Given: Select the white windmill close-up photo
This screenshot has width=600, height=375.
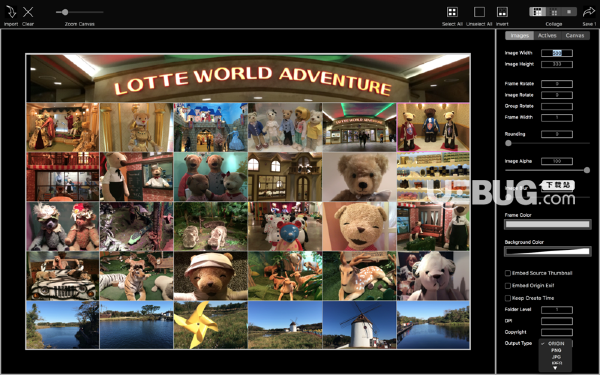Looking at the screenshot, I should [x=359, y=325].
